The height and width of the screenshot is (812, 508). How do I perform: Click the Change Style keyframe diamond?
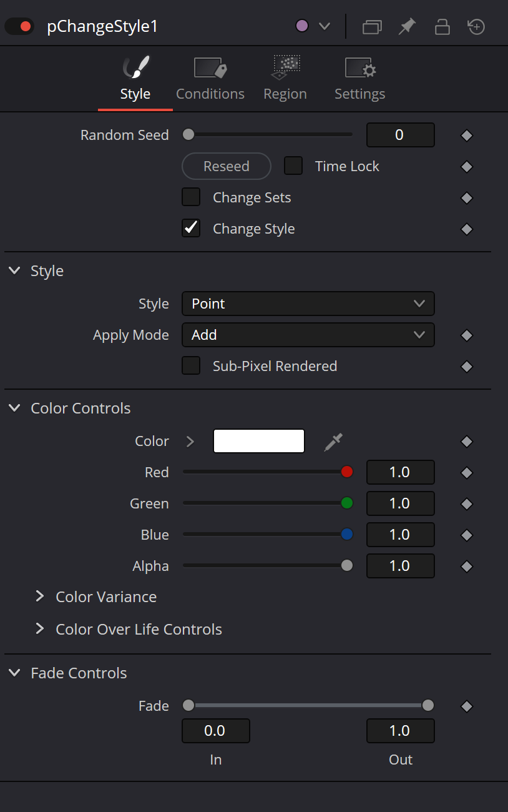[466, 229]
